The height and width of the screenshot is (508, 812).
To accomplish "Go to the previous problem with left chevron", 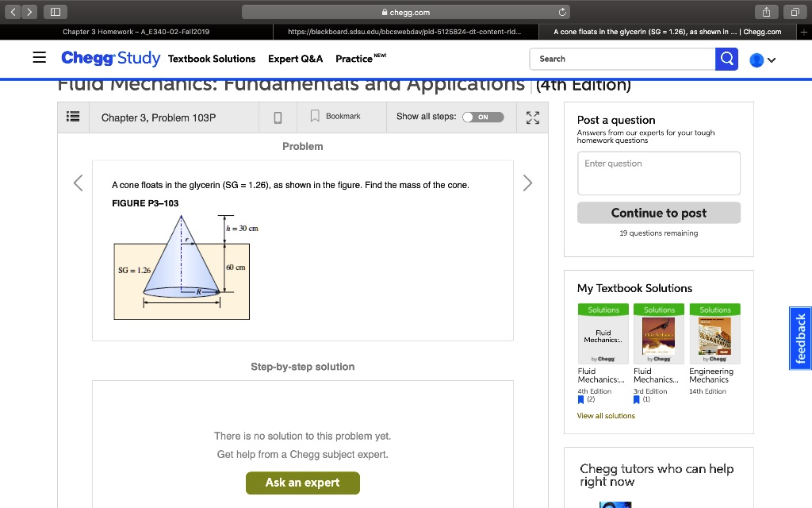I will [77, 183].
